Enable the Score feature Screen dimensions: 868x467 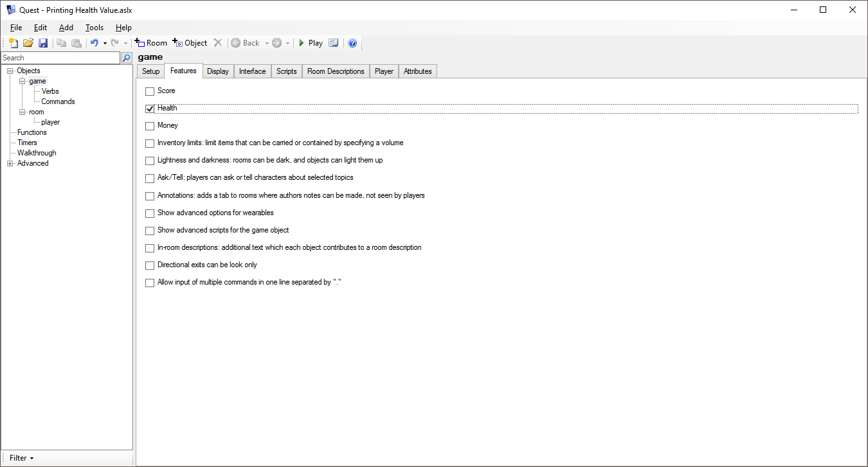(150, 91)
